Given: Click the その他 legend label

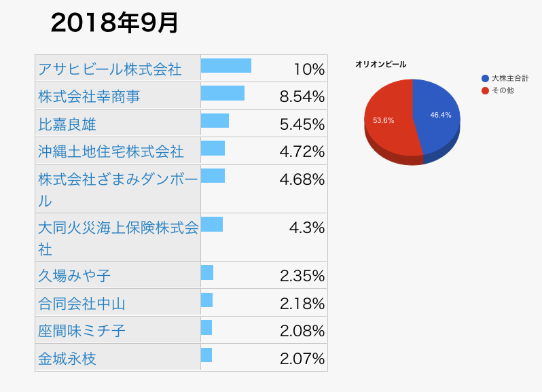Looking at the screenshot, I should pos(503,90).
